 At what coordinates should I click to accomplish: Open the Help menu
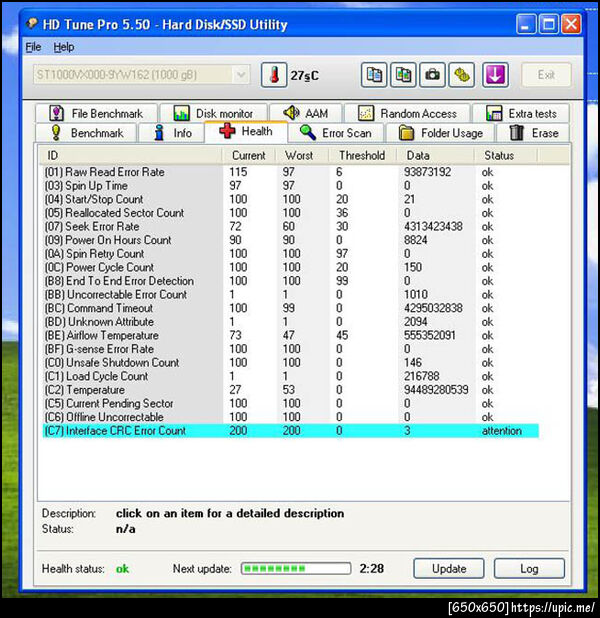64,47
